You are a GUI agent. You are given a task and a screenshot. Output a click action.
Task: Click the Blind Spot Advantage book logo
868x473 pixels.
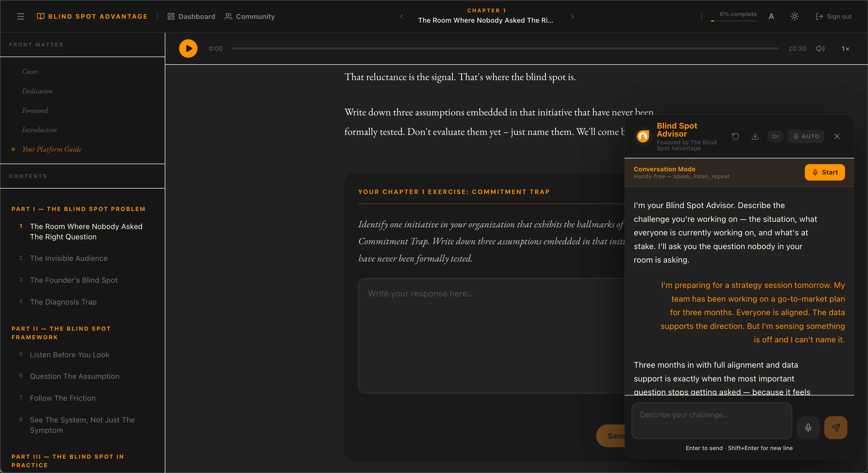coord(92,16)
